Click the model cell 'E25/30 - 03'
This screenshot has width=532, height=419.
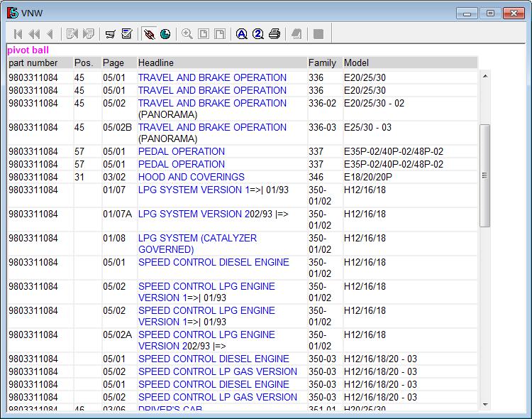tap(367, 127)
